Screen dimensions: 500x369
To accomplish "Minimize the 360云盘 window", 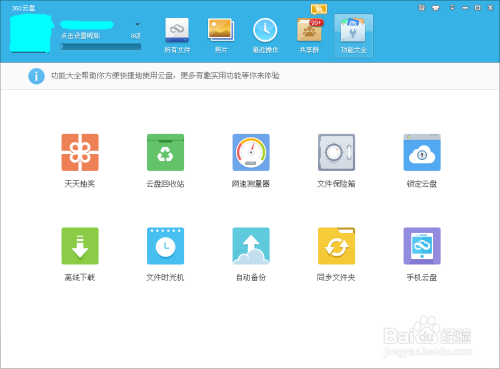I will [465, 8].
